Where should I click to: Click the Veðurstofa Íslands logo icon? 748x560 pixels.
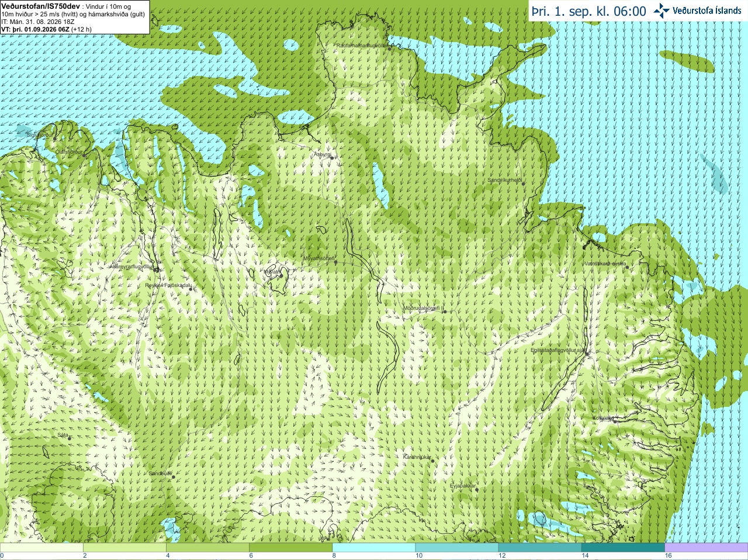click(x=661, y=11)
